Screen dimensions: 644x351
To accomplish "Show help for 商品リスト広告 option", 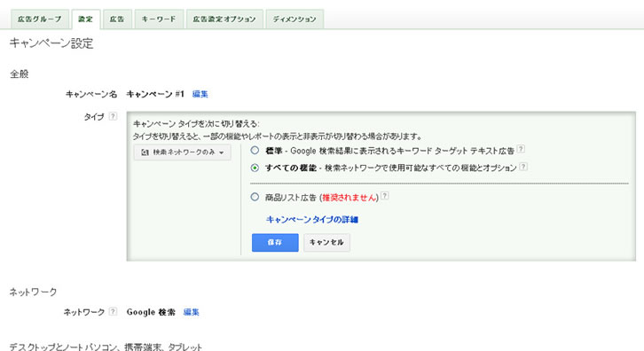I will pyautogui.click(x=384, y=196).
